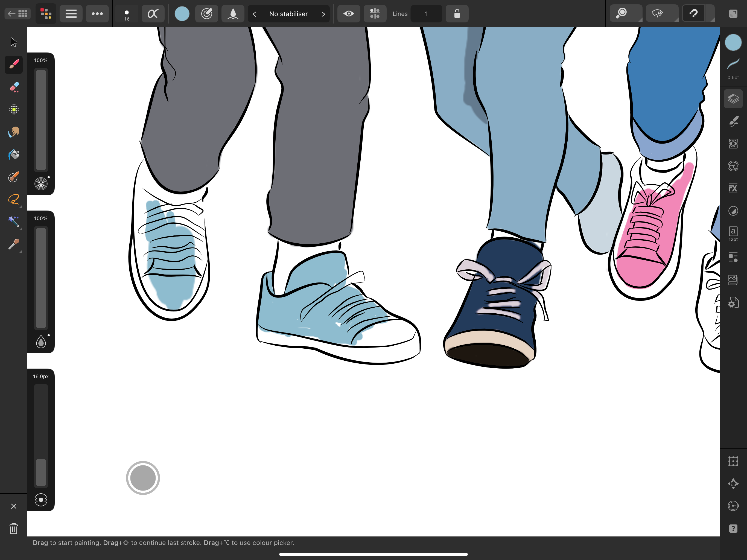Open the Text Styles panel

pyautogui.click(x=733, y=257)
